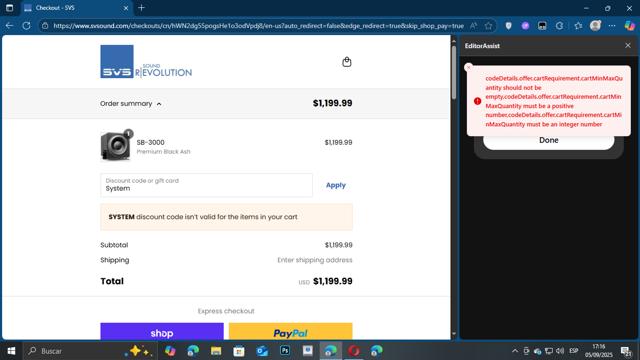640x360 pixels.
Task: Open the shield extension icon
Action: click(x=508, y=26)
